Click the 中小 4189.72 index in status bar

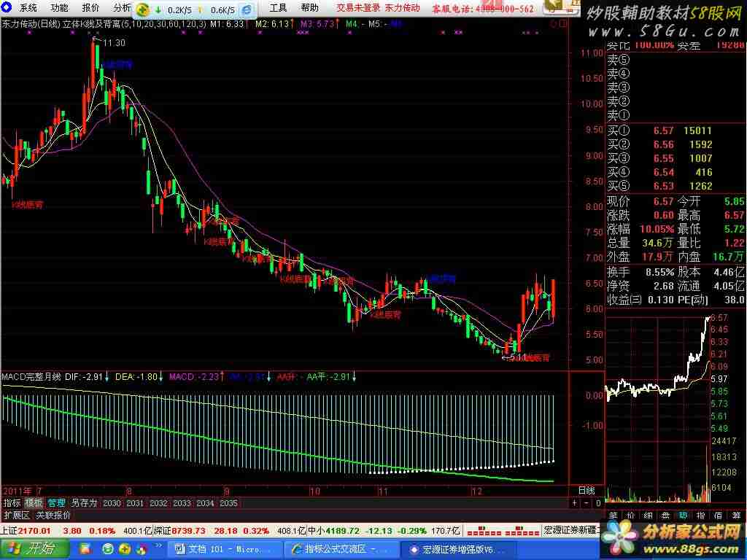point(333,531)
